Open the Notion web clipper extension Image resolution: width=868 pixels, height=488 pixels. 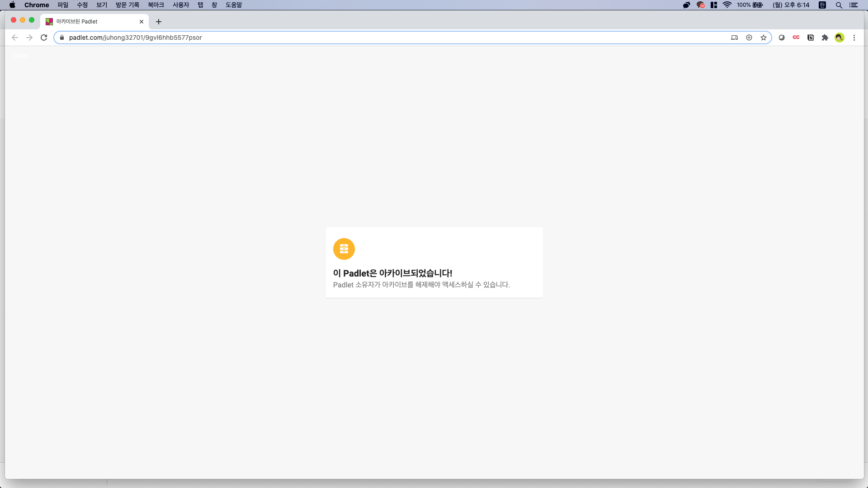pyautogui.click(x=811, y=38)
